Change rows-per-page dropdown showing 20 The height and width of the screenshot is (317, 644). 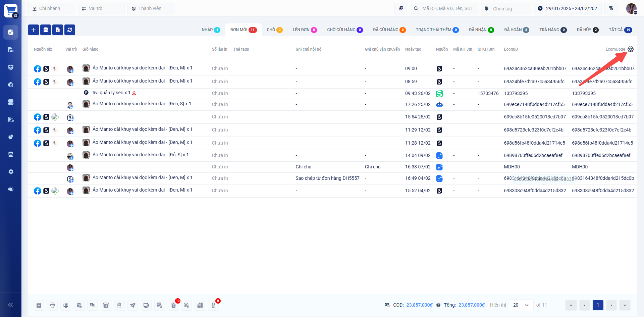[x=521, y=305]
